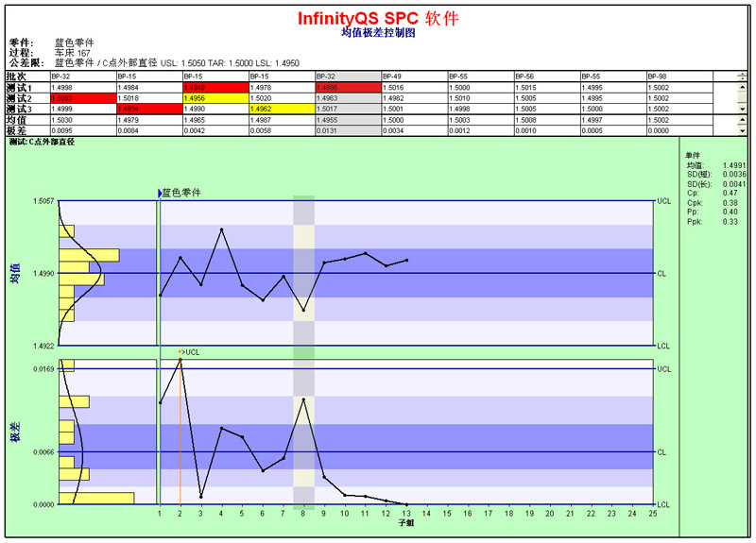Click the subgroup number 17 on the x-axis

pos(488,514)
